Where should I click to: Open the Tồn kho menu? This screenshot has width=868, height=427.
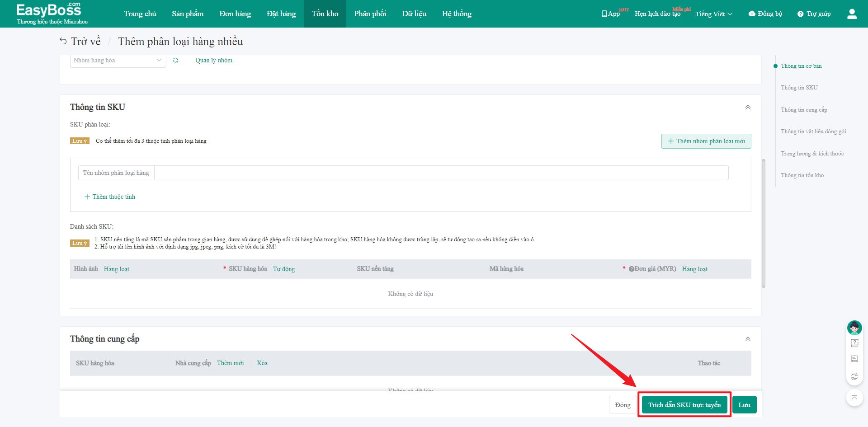[x=325, y=14]
